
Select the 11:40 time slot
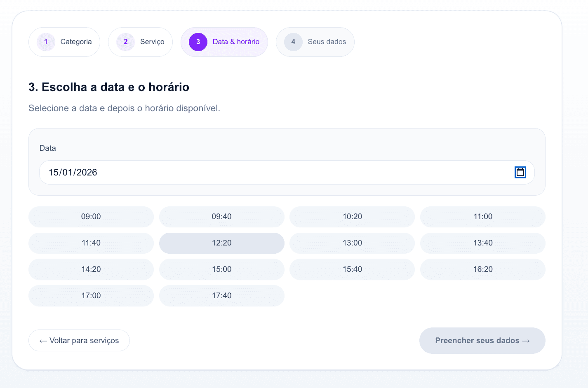(x=91, y=243)
